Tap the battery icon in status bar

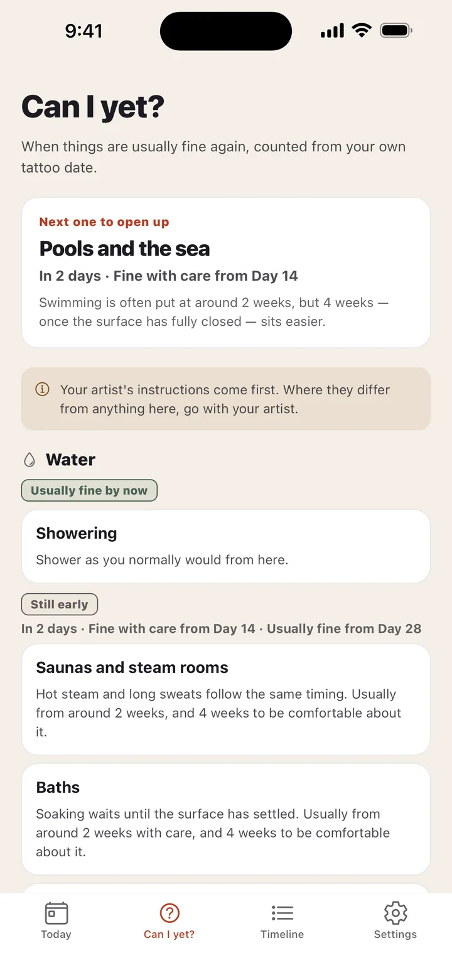click(395, 30)
